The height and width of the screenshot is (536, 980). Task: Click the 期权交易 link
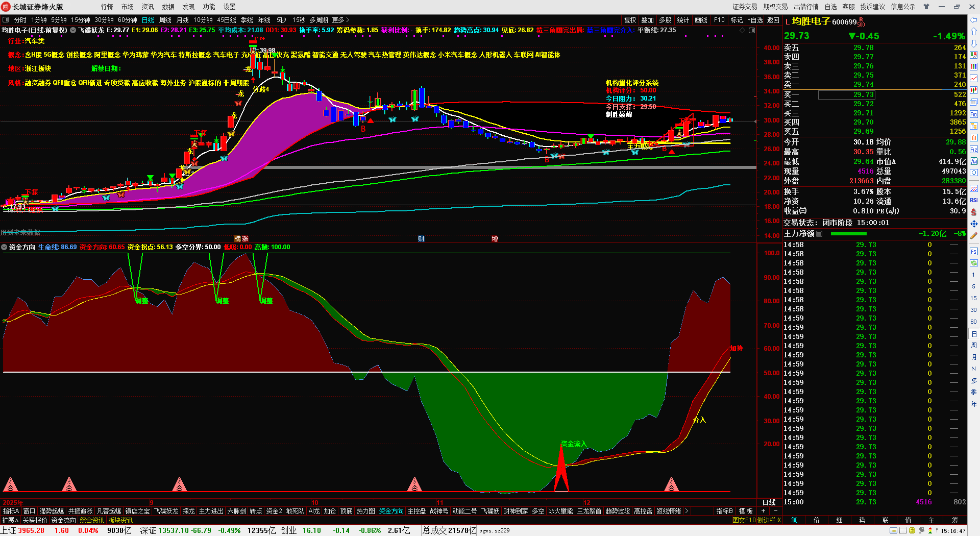(x=776, y=7)
